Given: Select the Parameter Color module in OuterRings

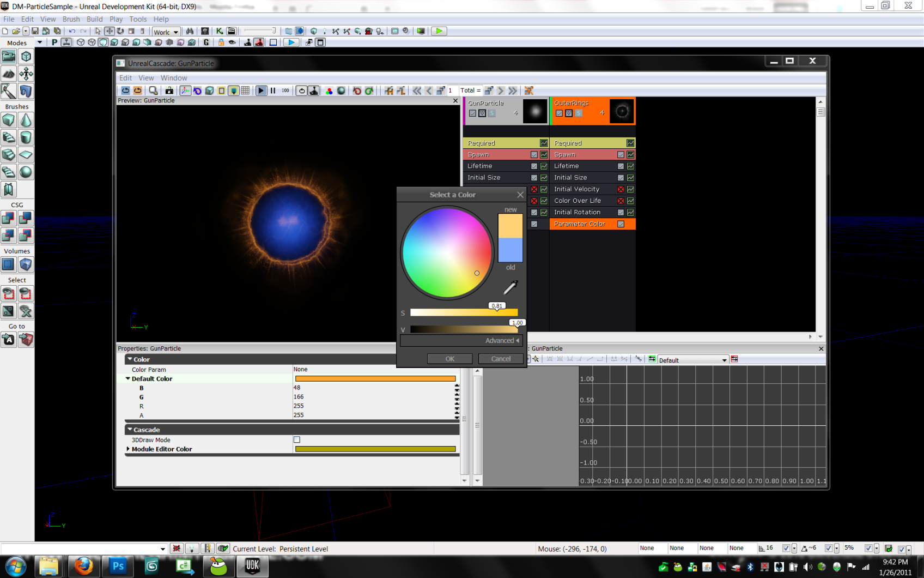Looking at the screenshot, I should (592, 224).
